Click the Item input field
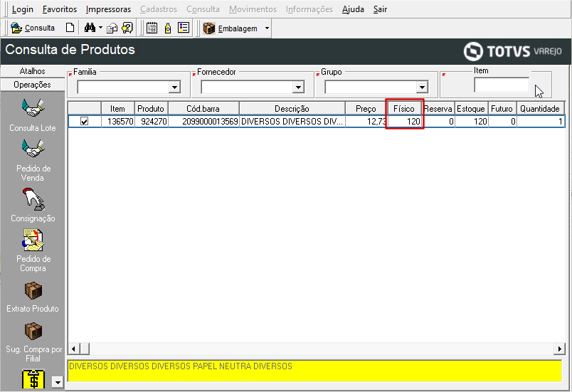 pos(502,85)
